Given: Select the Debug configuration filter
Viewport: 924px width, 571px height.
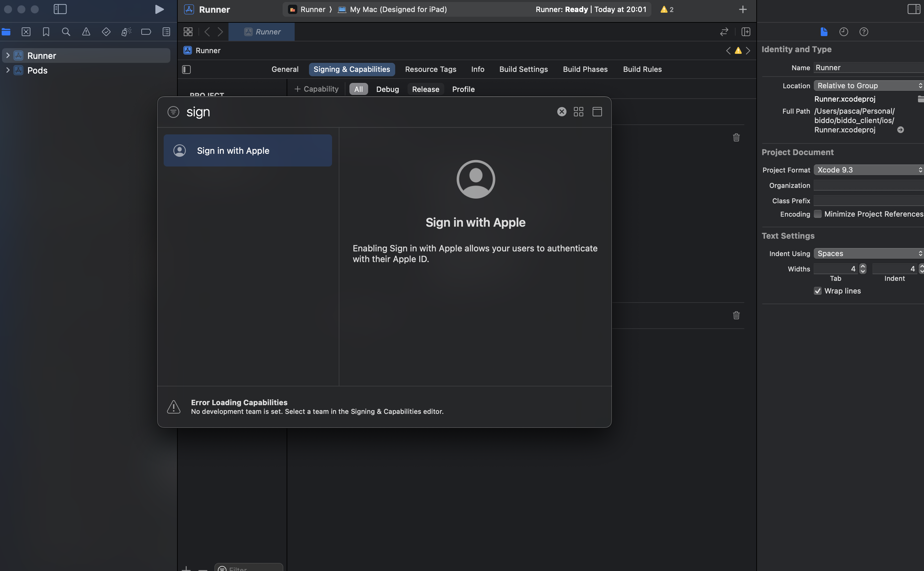Looking at the screenshot, I should point(388,89).
